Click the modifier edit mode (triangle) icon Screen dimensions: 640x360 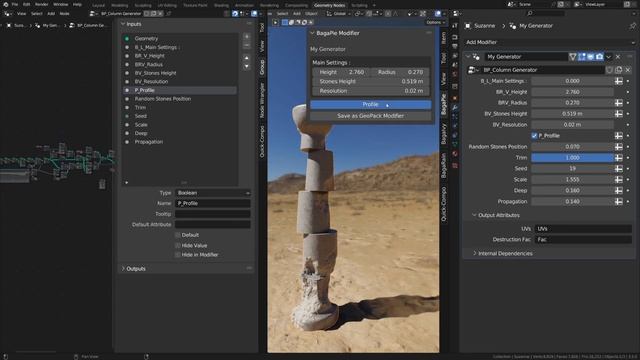[x=573, y=57]
